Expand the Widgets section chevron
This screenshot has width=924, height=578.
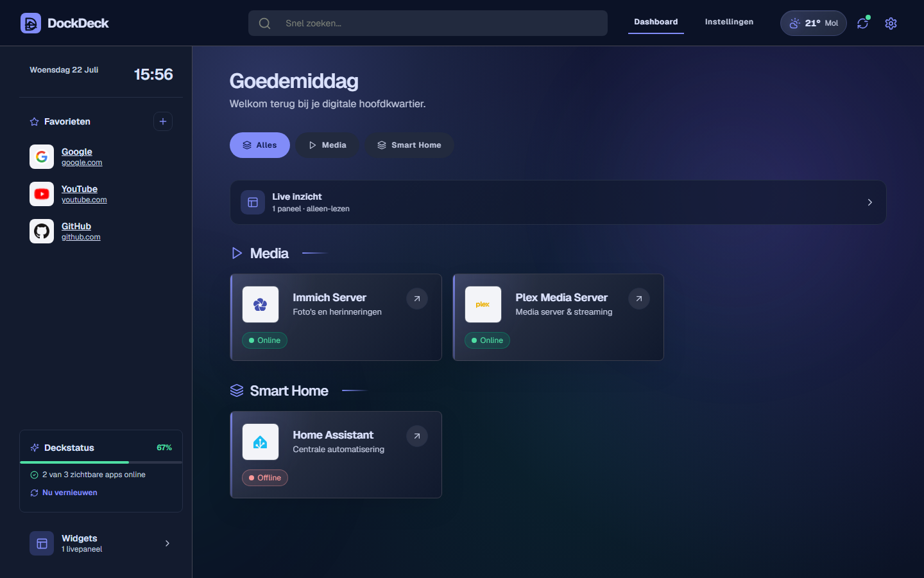(167, 543)
